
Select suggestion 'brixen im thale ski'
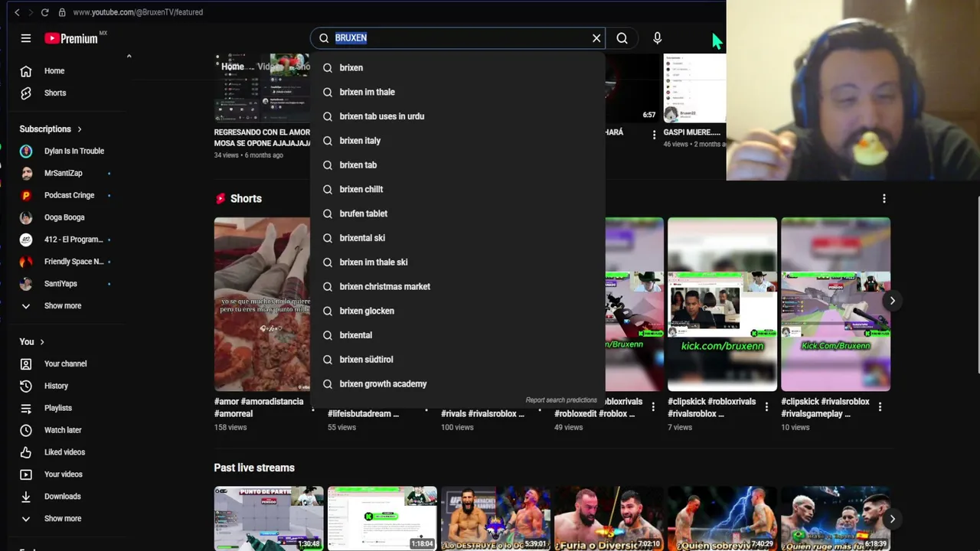(x=458, y=262)
